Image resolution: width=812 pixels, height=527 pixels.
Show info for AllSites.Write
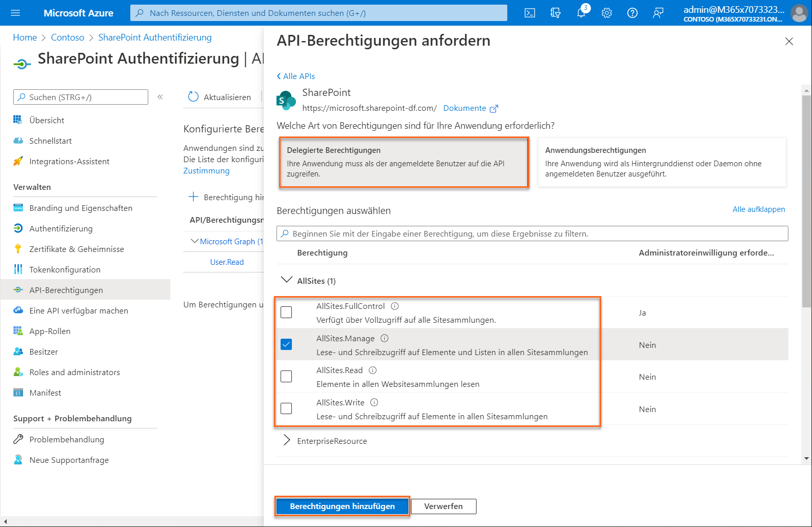374,403
